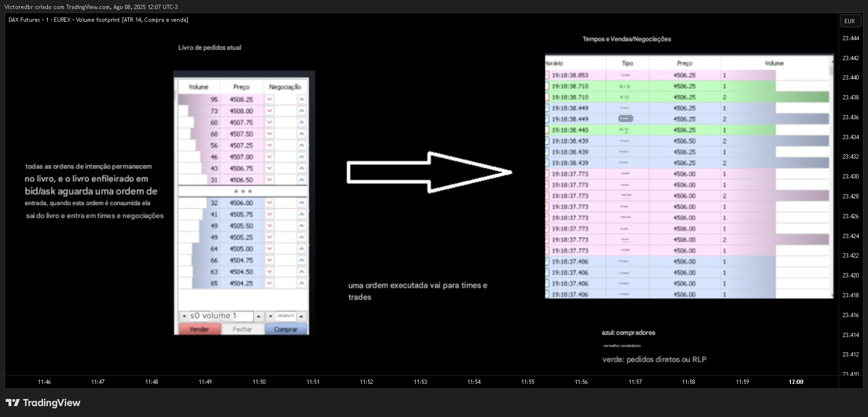The height and width of the screenshot is (417, 868).
Task: Click the Tipo column header in trades
Action: click(x=627, y=63)
